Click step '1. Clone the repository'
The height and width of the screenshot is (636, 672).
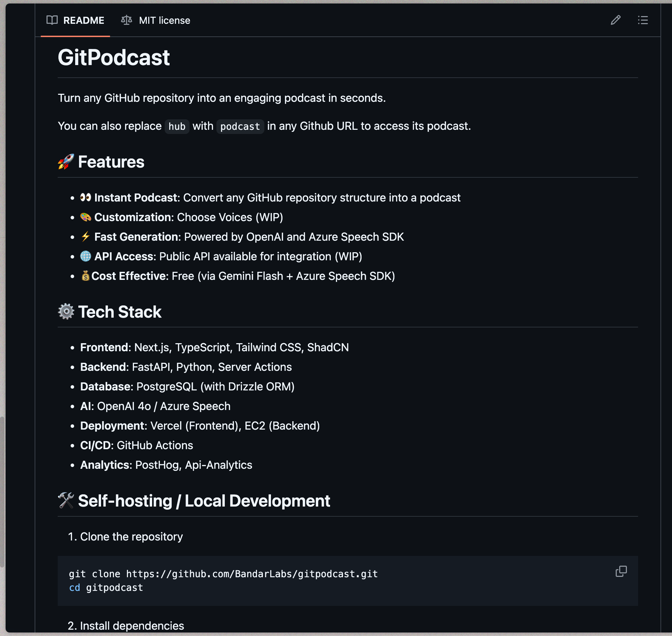pyautogui.click(x=125, y=537)
